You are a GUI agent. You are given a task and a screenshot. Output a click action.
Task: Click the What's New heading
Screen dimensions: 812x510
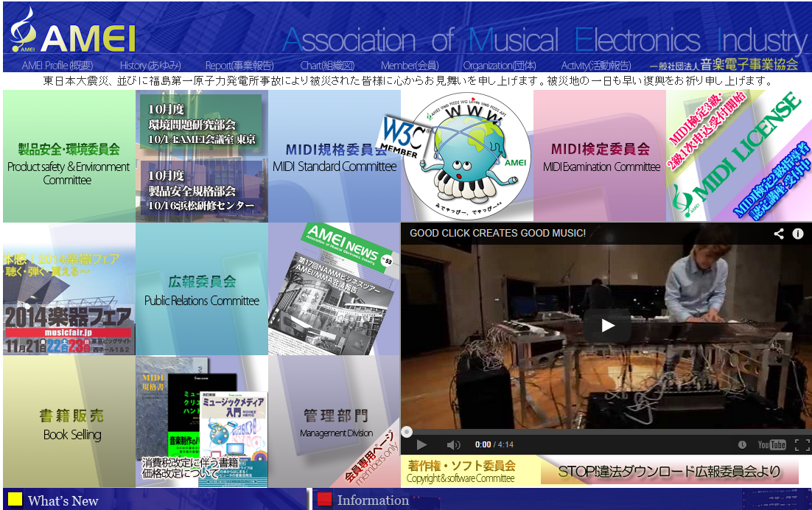(63, 500)
